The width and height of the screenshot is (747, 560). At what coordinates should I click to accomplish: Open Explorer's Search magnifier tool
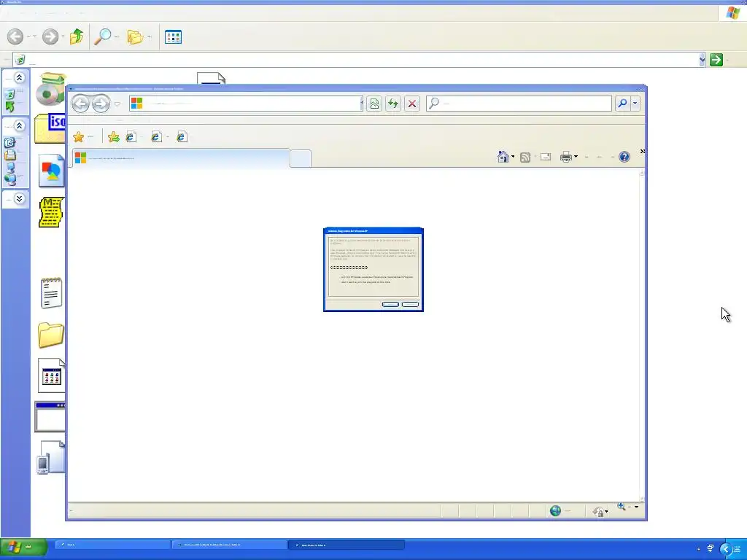[x=102, y=36]
